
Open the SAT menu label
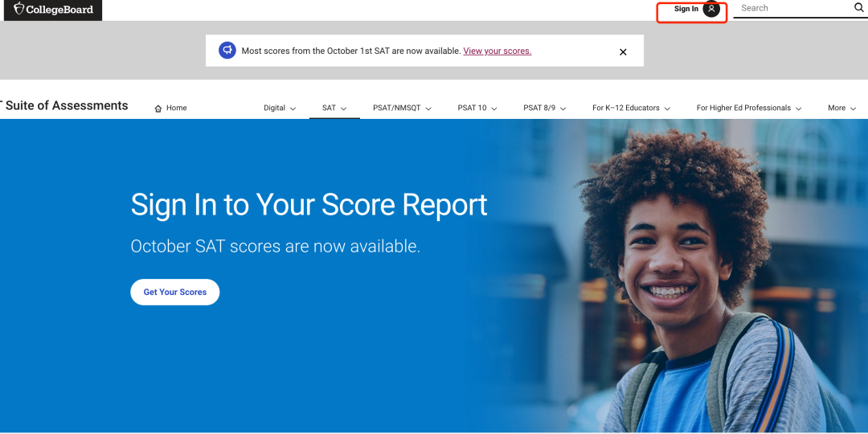point(329,108)
